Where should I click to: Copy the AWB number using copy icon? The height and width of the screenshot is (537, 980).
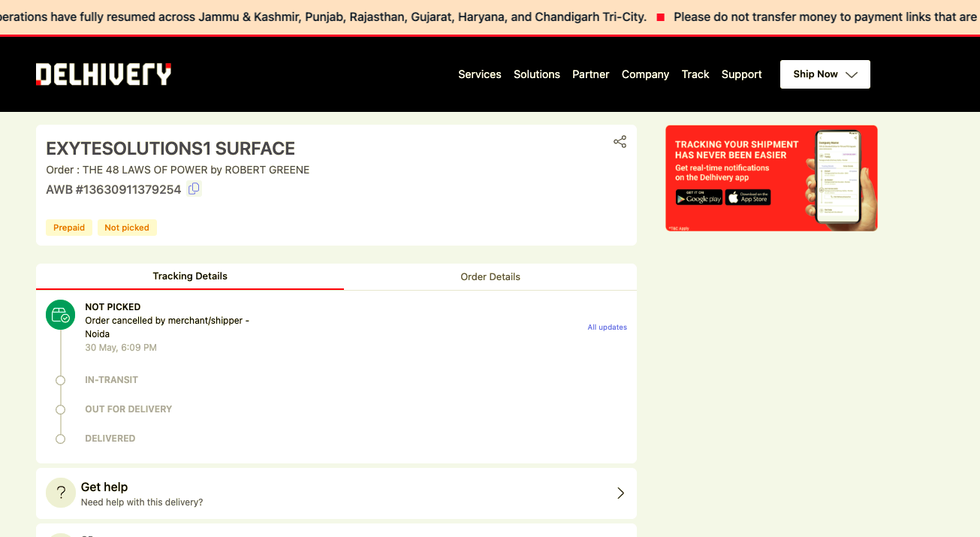[194, 189]
